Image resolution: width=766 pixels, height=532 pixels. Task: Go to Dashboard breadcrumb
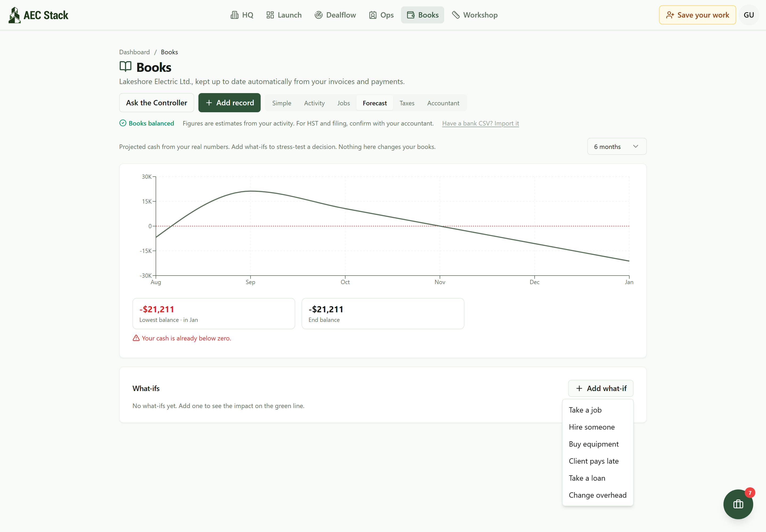134,52
